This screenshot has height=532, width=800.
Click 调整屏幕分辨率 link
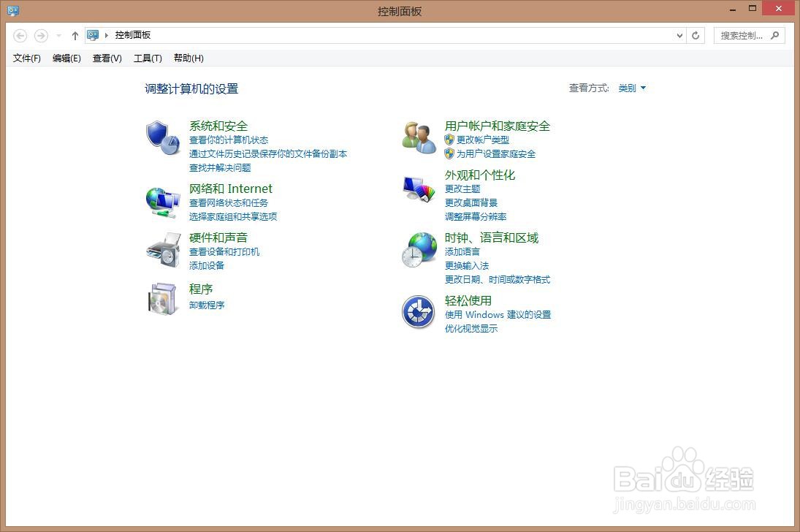476,216
